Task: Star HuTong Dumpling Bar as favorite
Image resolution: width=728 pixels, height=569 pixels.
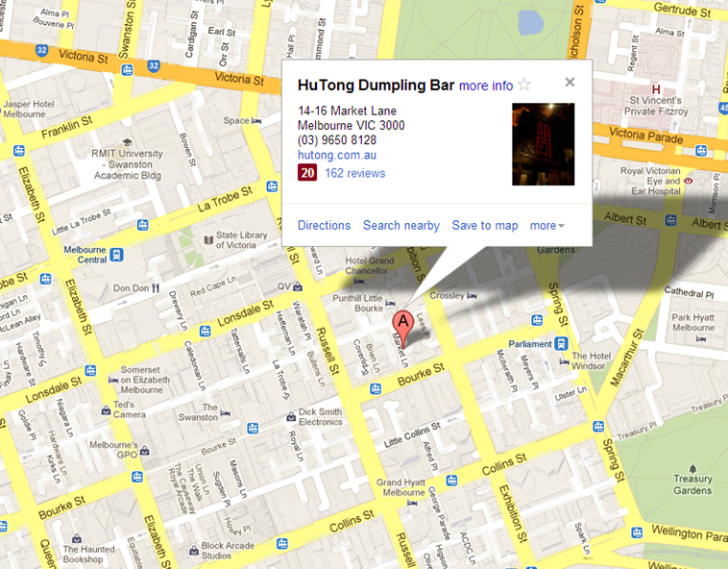Action: click(524, 85)
